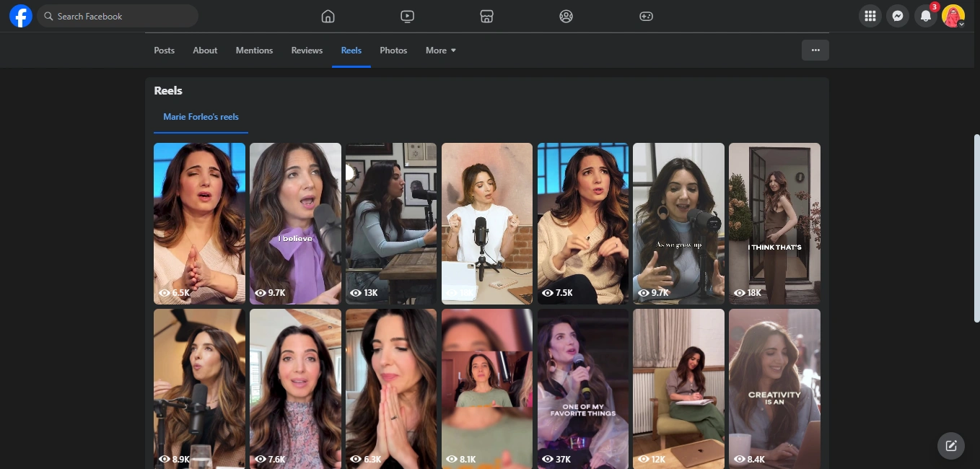The image size is (980, 469).
Task: Select the Reels tab
Action: (351, 51)
